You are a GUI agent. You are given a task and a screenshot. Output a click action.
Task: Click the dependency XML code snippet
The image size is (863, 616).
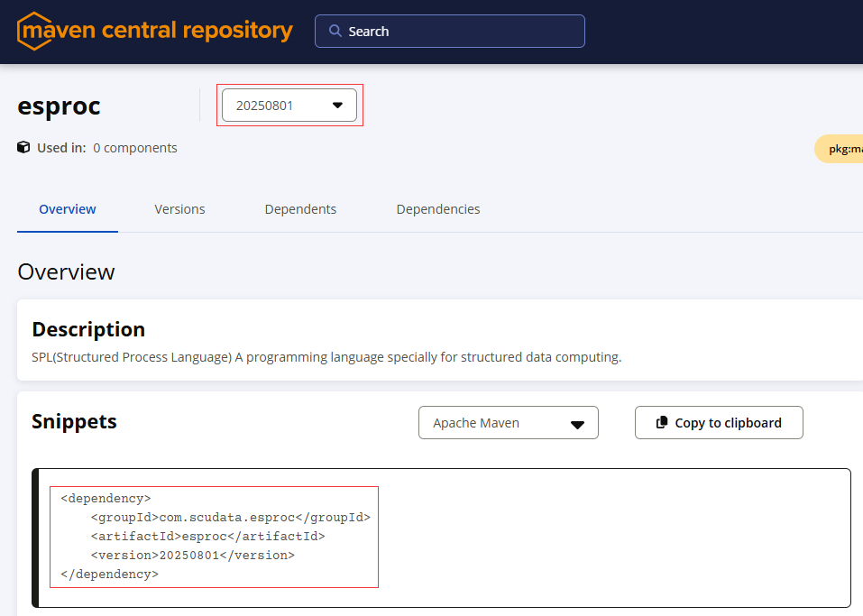click(x=214, y=537)
